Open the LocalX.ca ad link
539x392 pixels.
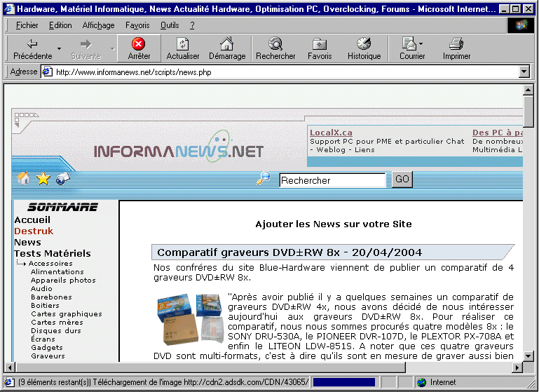pos(331,133)
